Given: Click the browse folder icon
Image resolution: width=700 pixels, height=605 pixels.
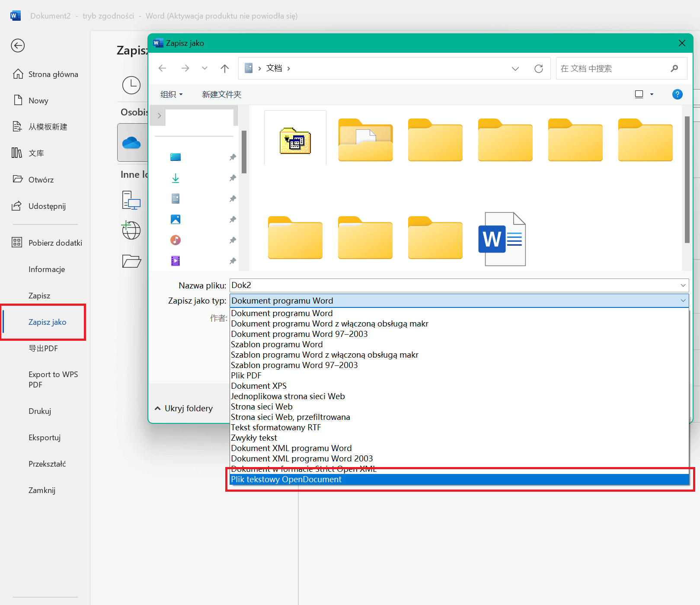Looking at the screenshot, I should pyautogui.click(x=131, y=261).
